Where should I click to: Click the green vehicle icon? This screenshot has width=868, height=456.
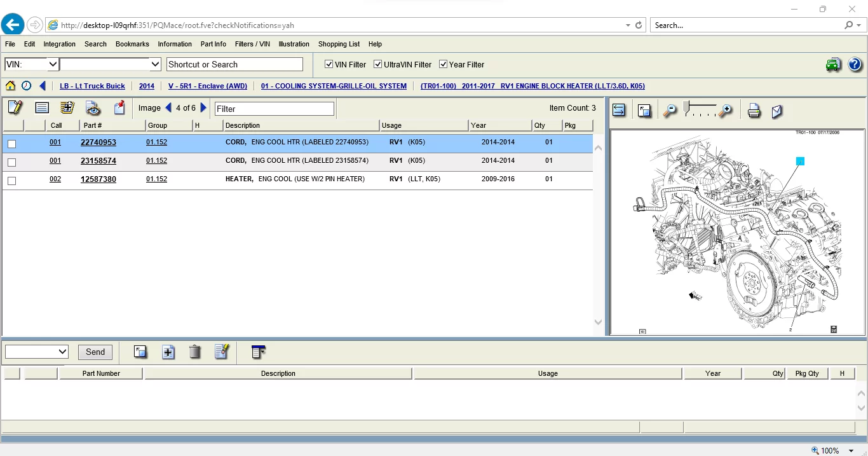pos(833,64)
